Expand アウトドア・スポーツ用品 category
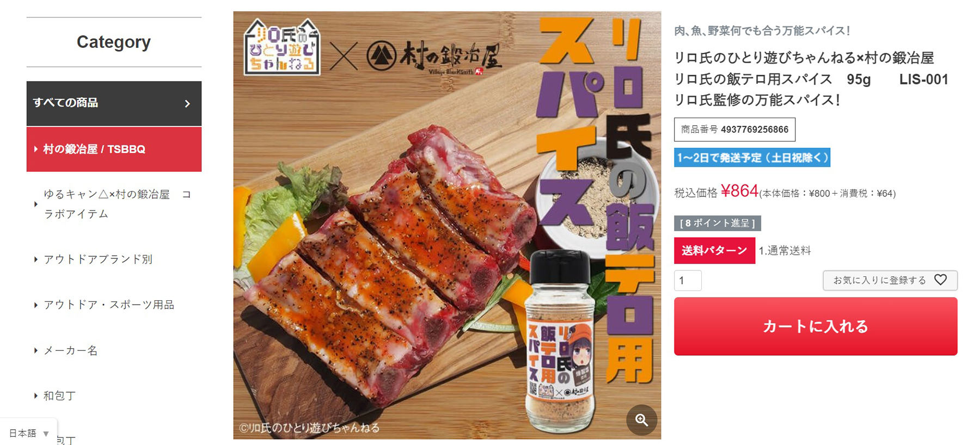The height and width of the screenshot is (445, 980). 109,305
